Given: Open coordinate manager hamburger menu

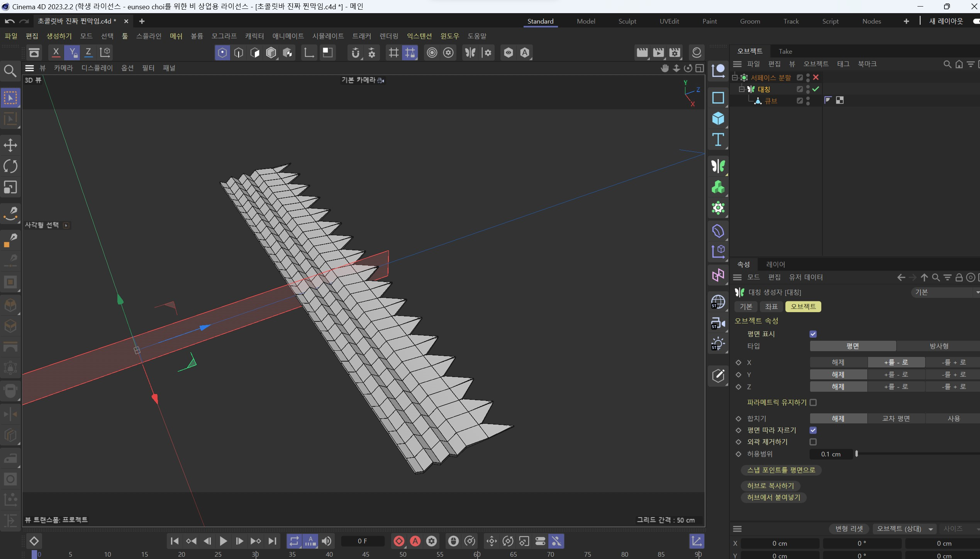Looking at the screenshot, I should pyautogui.click(x=737, y=529).
